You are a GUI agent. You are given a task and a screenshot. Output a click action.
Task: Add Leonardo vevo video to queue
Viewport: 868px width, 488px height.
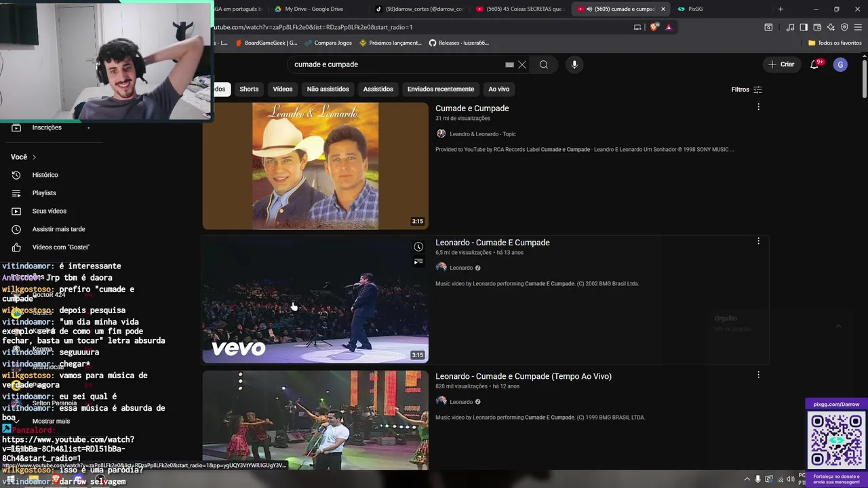click(x=418, y=262)
